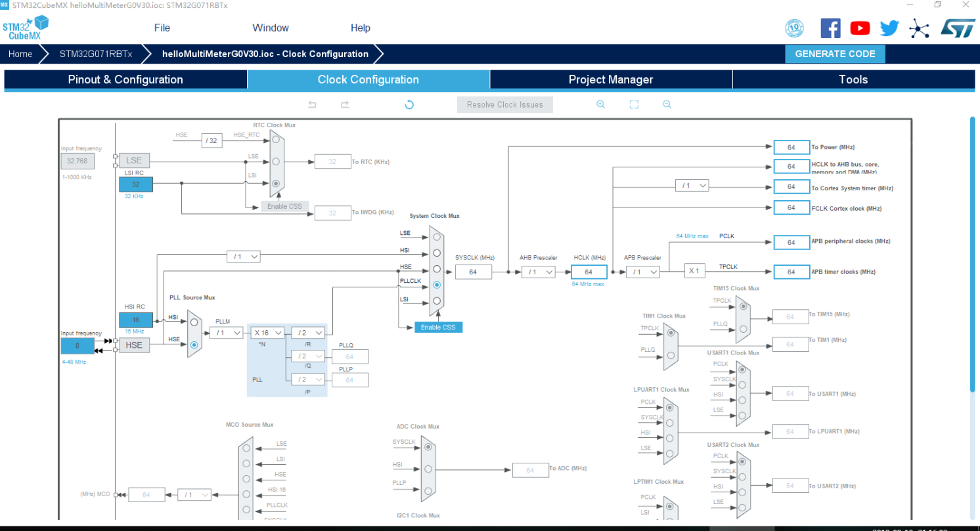Switch to Tools tab
Image resolution: width=980 pixels, height=531 pixels.
853,79
